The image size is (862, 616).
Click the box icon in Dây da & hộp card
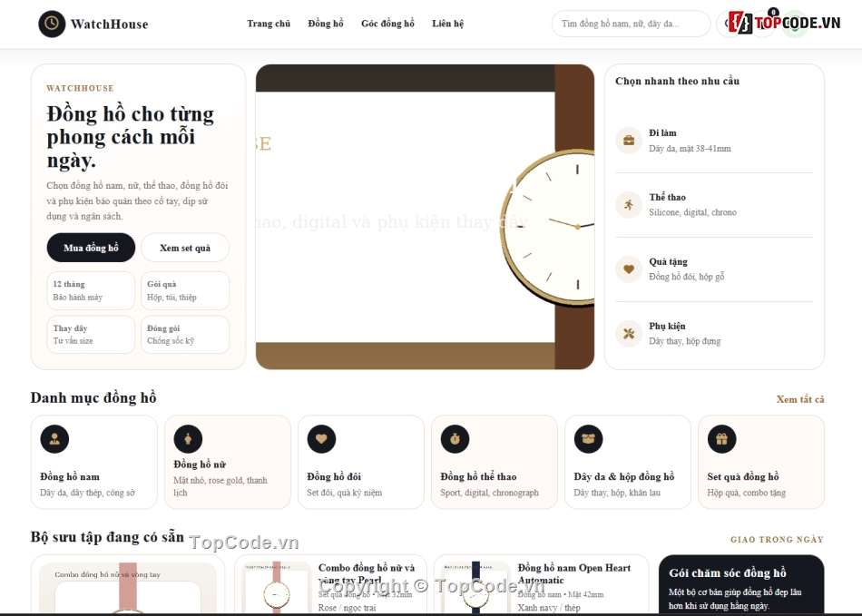[x=588, y=439]
